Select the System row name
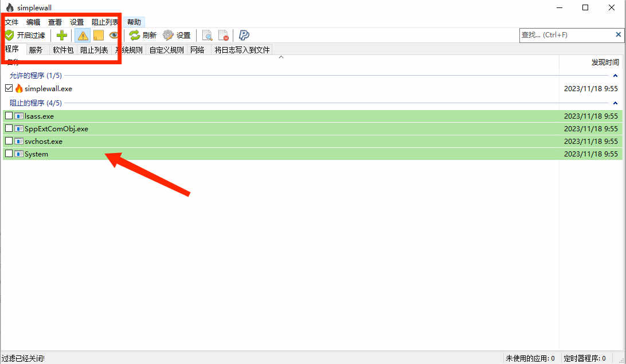The width and height of the screenshot is (626, 364). (x=36, y=154)
